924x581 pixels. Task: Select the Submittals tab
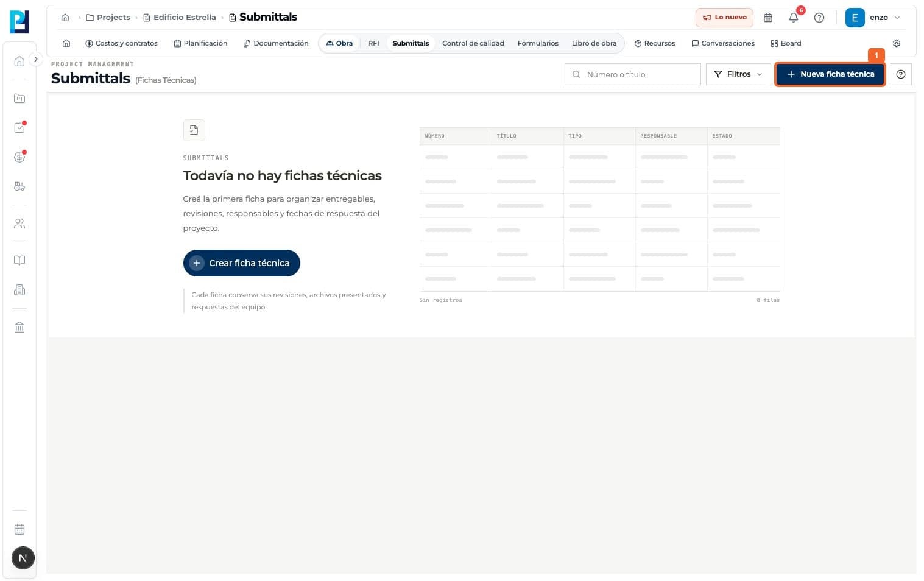411,43
